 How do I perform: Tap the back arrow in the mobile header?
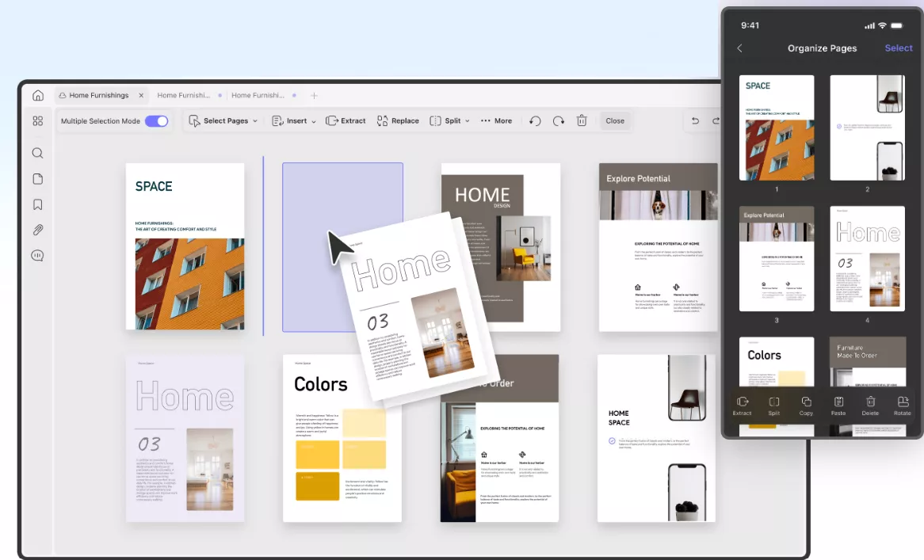coord(740,48)
